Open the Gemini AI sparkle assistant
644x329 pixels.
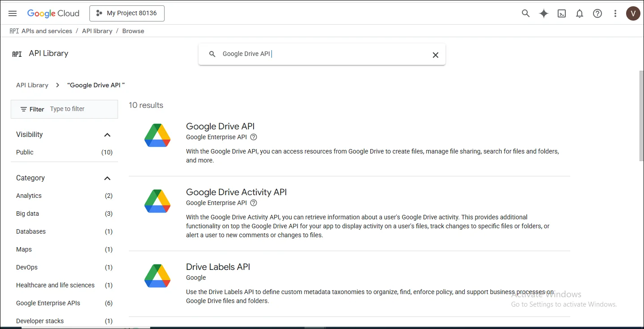click(544, 13)
